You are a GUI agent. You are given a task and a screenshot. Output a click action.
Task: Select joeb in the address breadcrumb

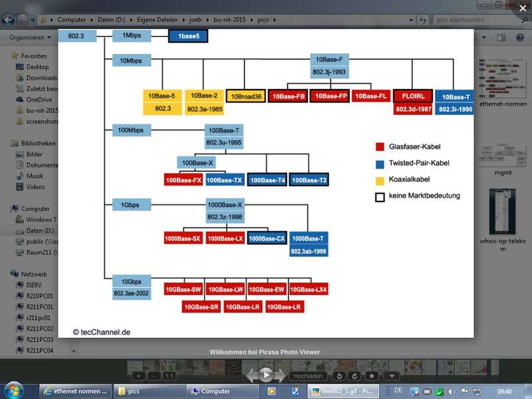point(195,20)
